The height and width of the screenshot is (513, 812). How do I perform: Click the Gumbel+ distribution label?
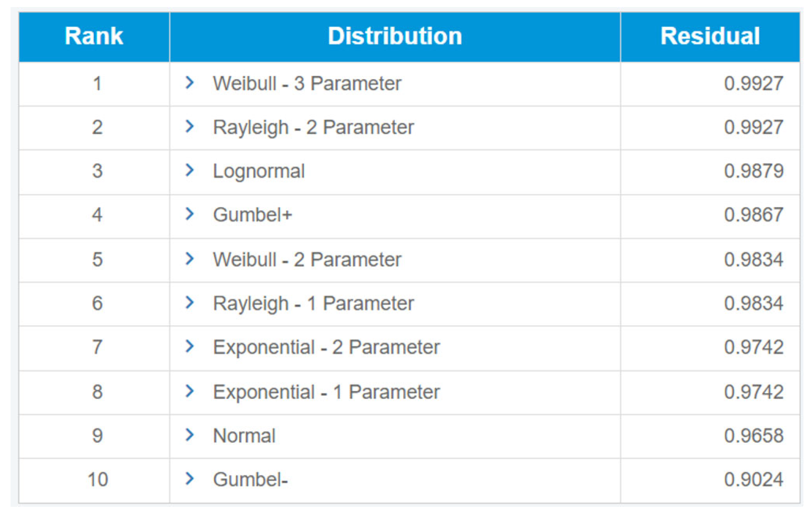coord(253,215)
